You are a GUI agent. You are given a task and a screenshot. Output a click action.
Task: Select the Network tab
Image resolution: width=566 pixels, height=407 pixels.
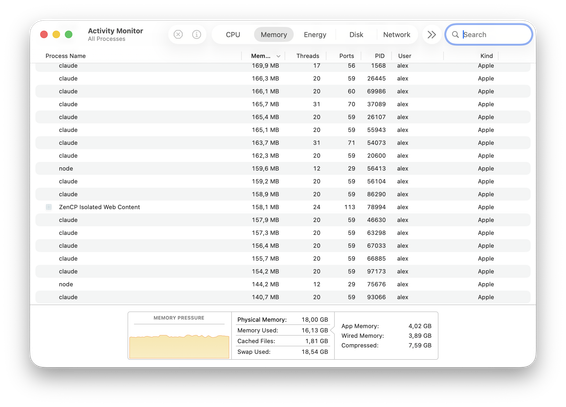[x=396, y=35]
